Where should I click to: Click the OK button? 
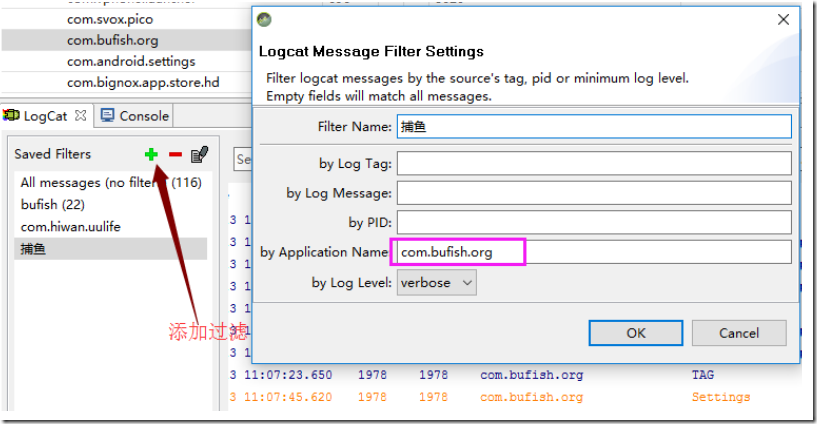click(636, 333)
